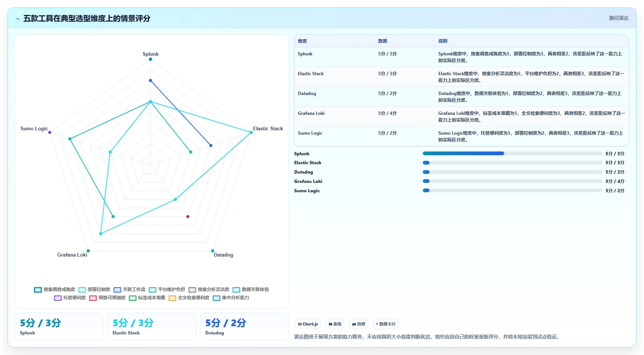Open the Elastic Stack score card
Screen dimensions: 644x355
152,327
